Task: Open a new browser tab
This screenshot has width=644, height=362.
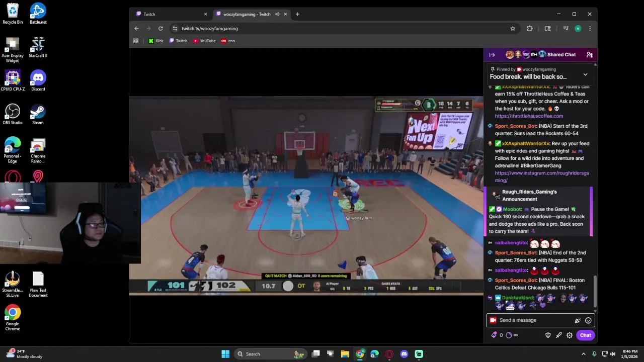Action: (297, 14)
